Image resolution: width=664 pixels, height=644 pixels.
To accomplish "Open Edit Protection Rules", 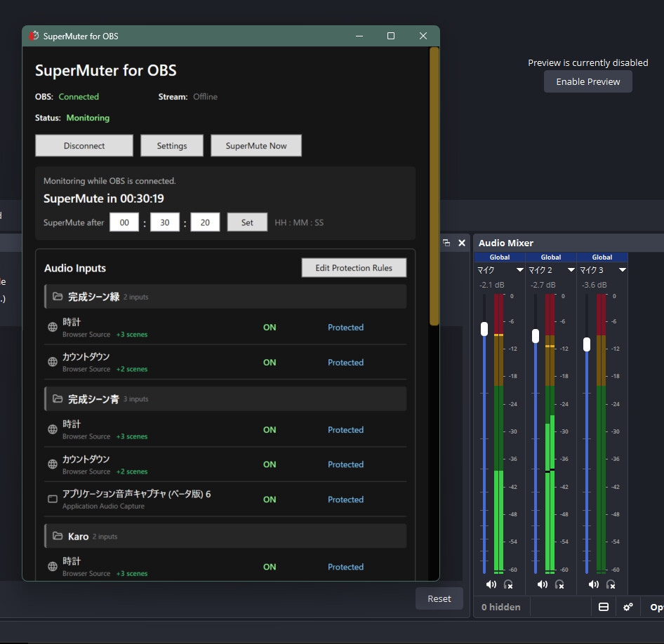I will 354,268.
